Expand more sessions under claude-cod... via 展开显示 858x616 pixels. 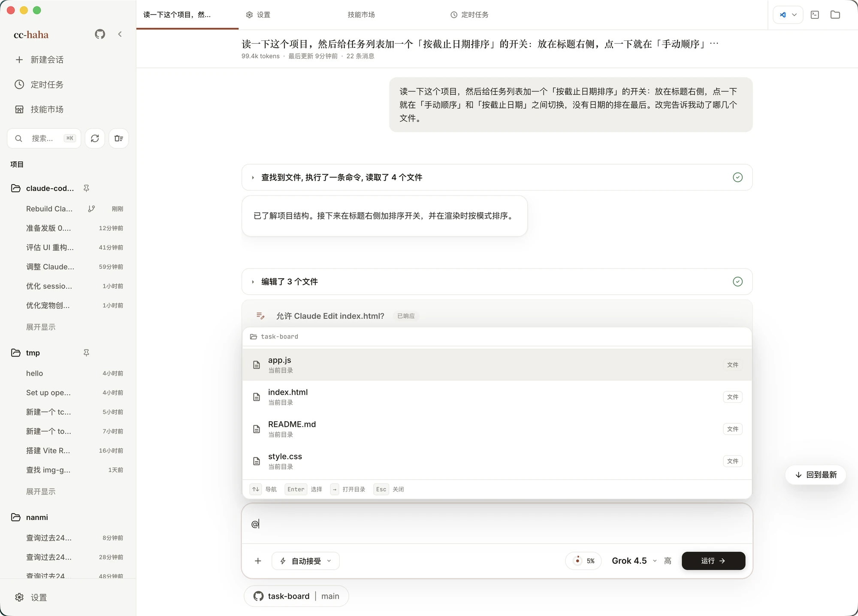click(41, 327)
